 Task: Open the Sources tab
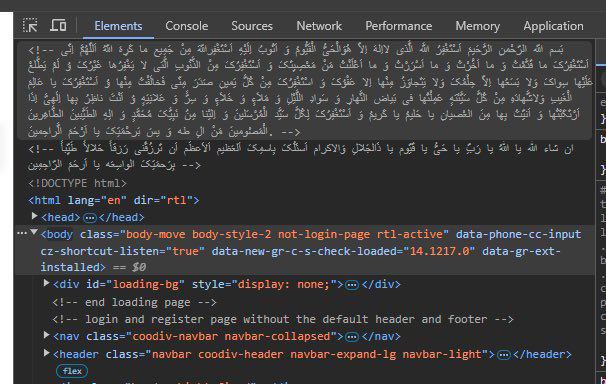point(252,26)
